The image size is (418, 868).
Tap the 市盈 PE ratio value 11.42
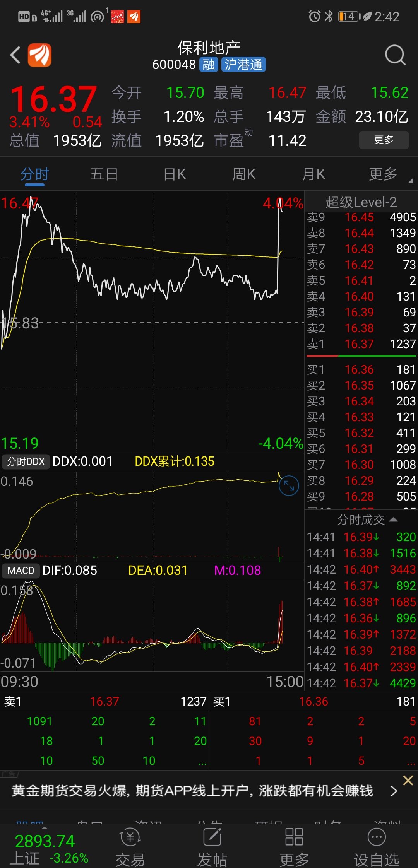point(287,141)
